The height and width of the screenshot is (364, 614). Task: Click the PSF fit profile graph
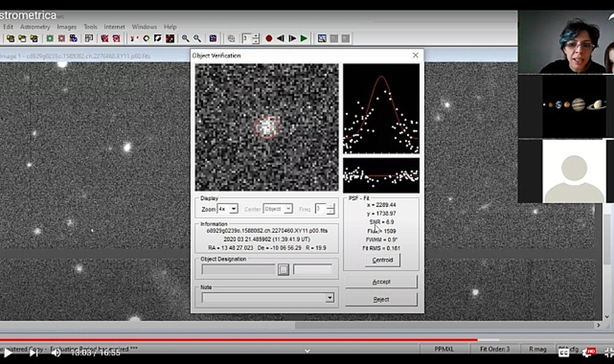click(x=381, y=109)
